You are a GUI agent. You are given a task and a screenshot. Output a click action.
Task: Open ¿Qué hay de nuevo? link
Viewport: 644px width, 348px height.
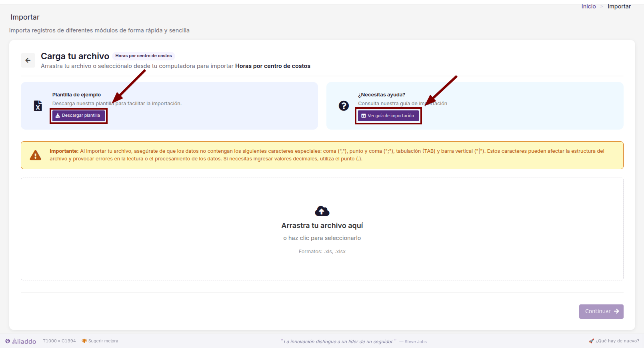pyautogui.click(x=614, y=341)
